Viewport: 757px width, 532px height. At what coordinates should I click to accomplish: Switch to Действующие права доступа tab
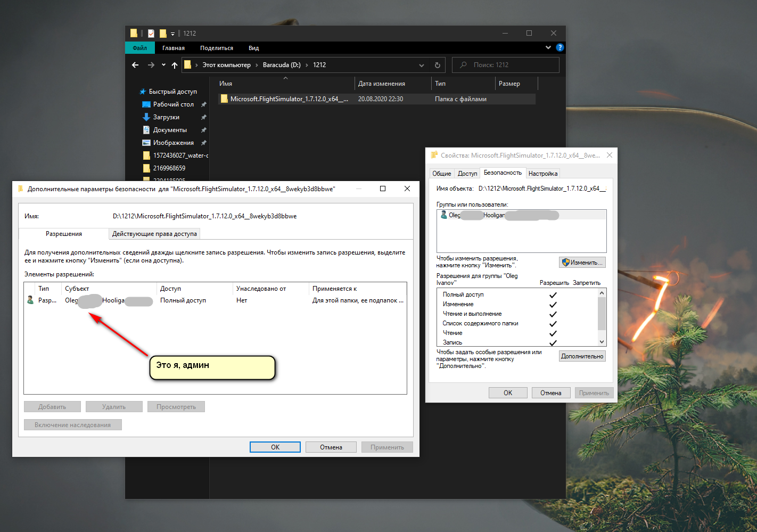pyautogui.click(x=154, y=234)
